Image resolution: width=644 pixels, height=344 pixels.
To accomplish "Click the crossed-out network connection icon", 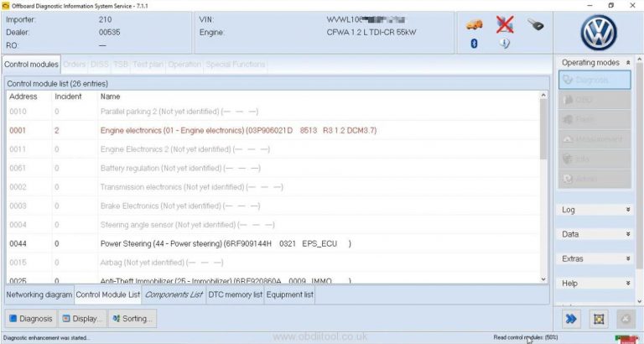I will 505,24.
